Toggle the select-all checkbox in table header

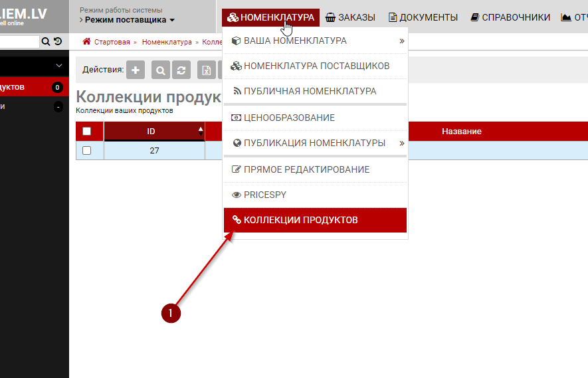(x=86, y=132)
